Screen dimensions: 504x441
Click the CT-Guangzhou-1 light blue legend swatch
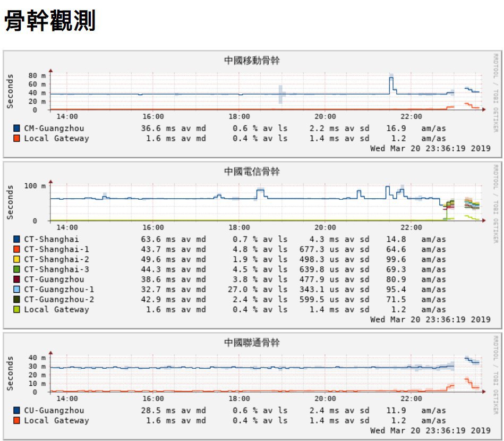click(x=17, y=290)
